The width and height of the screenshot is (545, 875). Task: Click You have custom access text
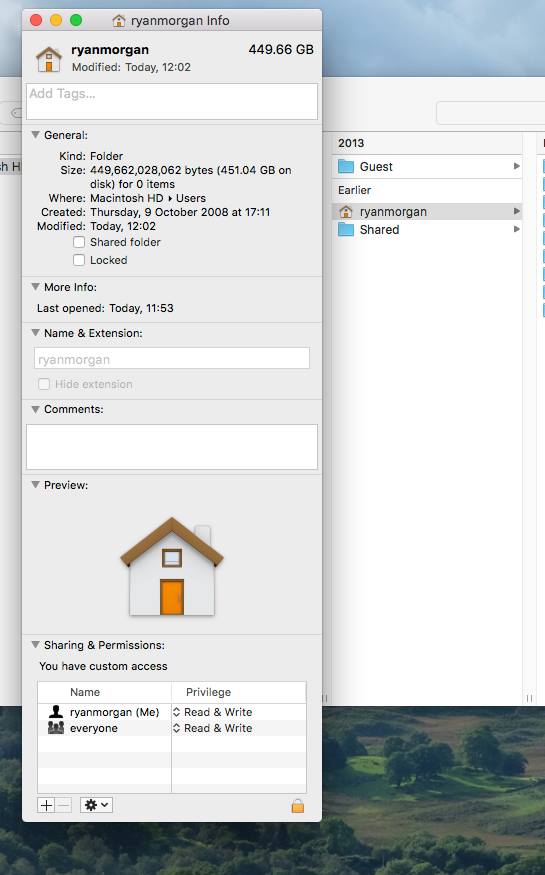tap(103, 666)
